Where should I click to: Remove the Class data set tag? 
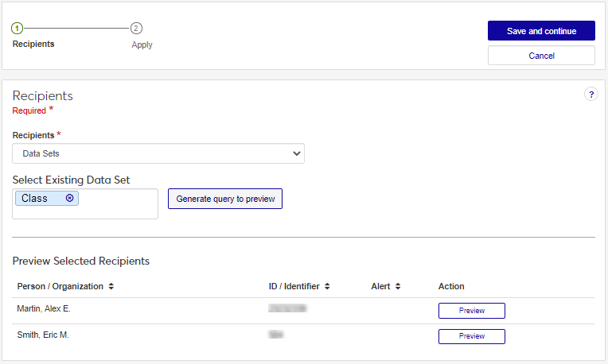pyautogui.click(x=69, y=198)
